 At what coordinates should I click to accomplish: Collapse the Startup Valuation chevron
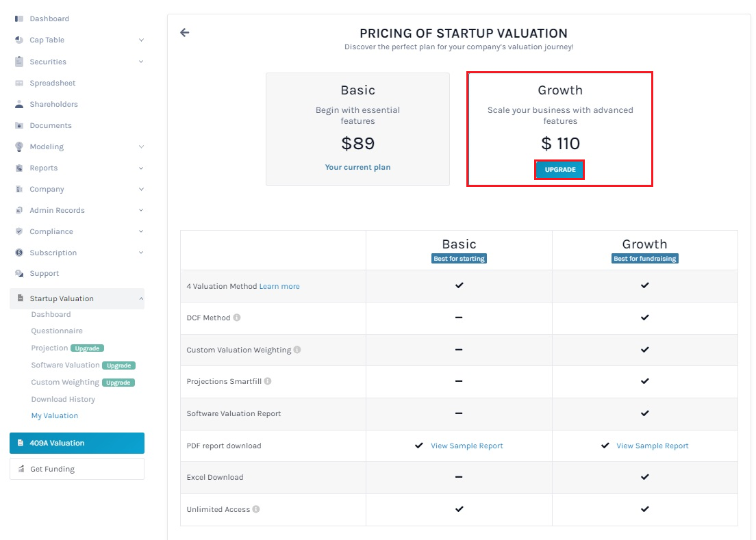[x=141, y=298]
